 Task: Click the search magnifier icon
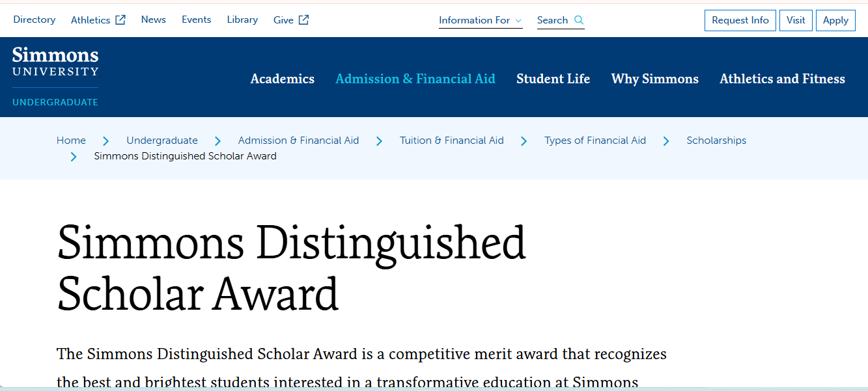[579, 20]
